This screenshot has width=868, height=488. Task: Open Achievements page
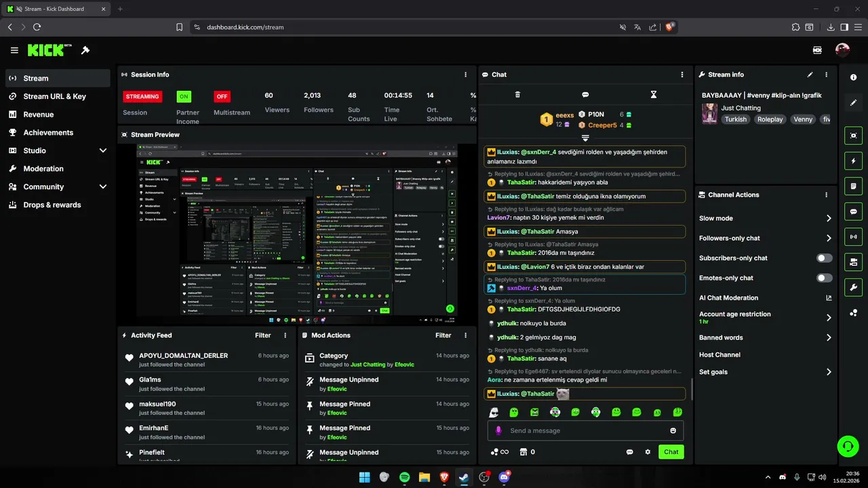click(x=58, y=132)
